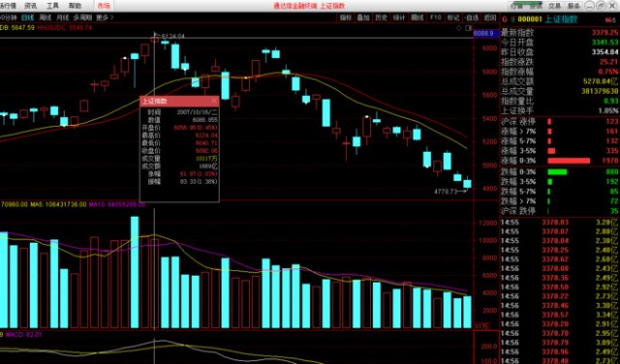
Task: Click the 指标 indicator toolbar button
Action: pos(346,17)
